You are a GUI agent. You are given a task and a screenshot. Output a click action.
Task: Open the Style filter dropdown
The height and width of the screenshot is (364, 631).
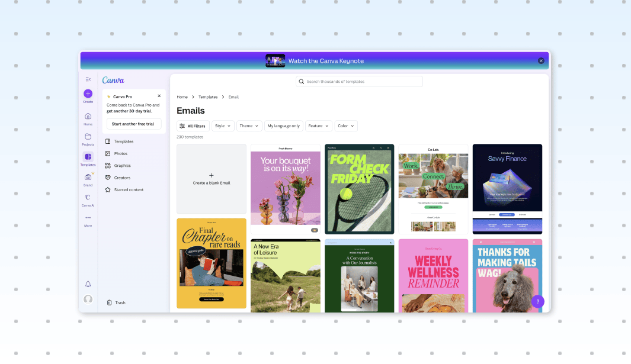(222, 125)
